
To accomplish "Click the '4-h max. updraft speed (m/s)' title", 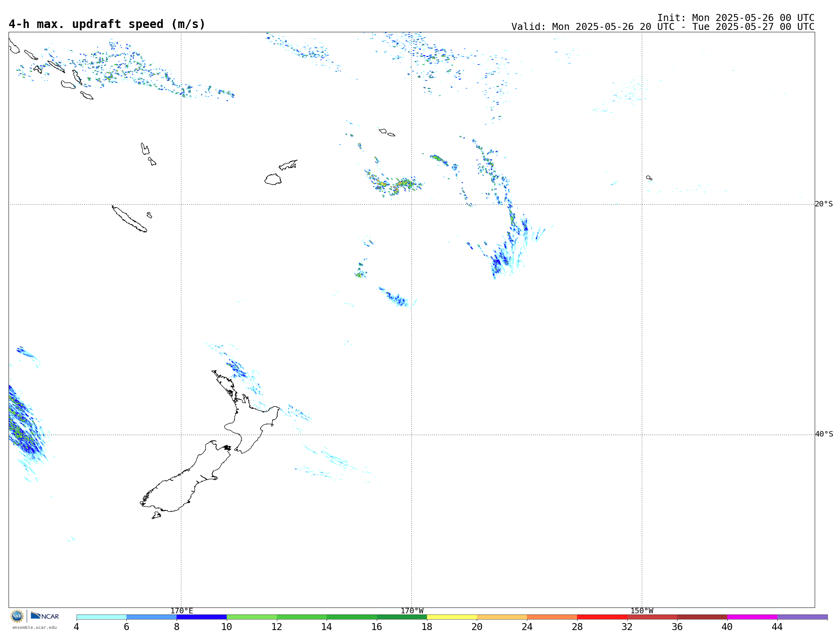I will (107, 24).
